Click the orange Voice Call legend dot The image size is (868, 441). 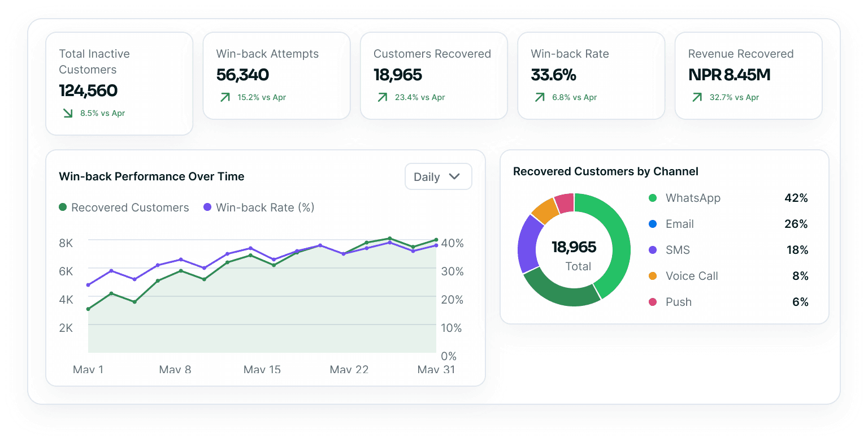tap(653, 276)
